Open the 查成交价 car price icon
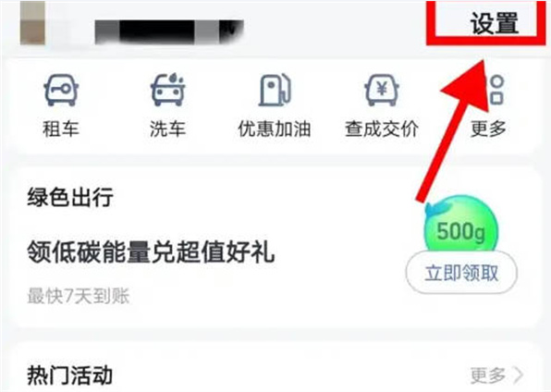 pyautogui.click(x=382, y=90)
